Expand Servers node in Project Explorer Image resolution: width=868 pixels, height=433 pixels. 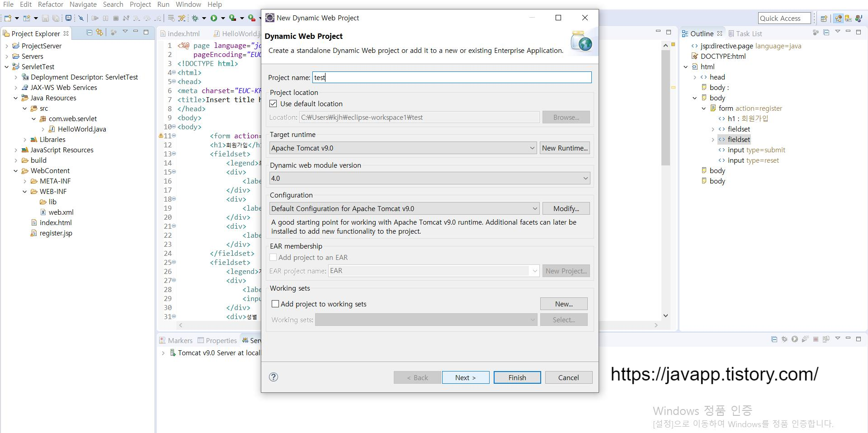(x=7, y=56)
